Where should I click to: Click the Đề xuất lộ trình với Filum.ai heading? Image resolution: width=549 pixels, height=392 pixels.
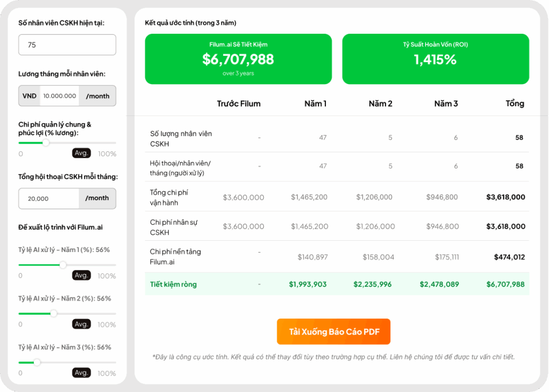point(61,227)
